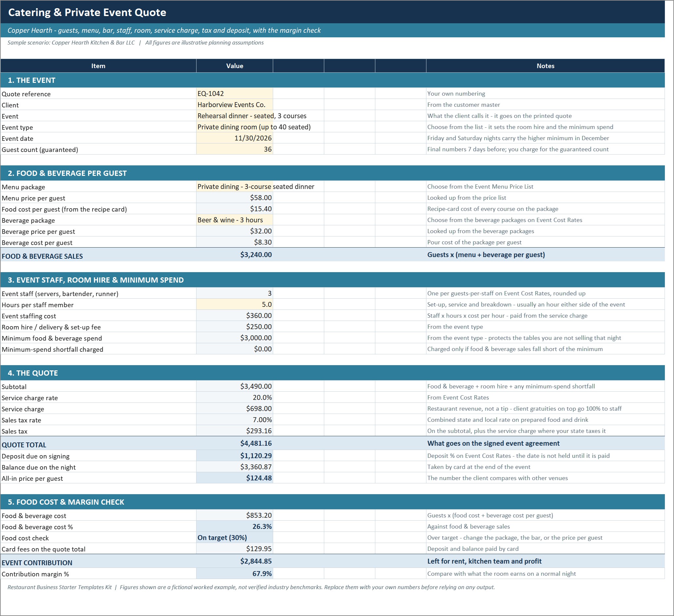
Task: Select the sales tax rate 7.00%
Action: click(x=234, y=420)
